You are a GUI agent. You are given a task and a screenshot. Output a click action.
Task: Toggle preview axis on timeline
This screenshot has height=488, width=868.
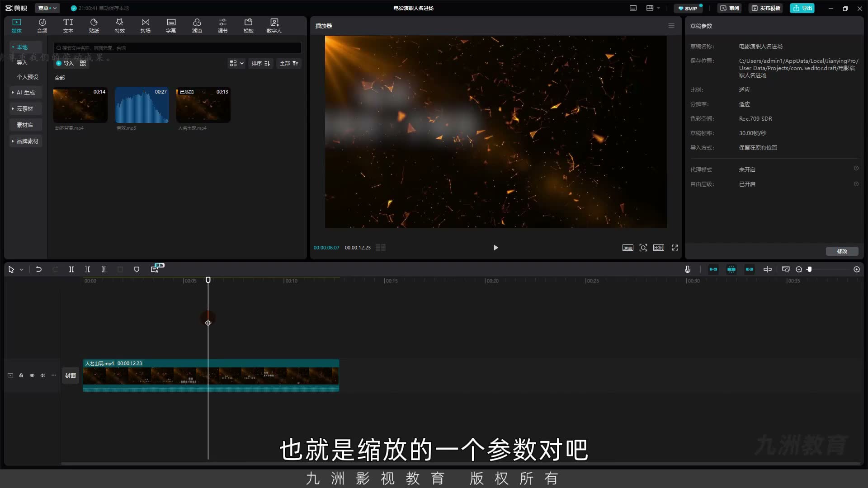(x=768, y=269)
